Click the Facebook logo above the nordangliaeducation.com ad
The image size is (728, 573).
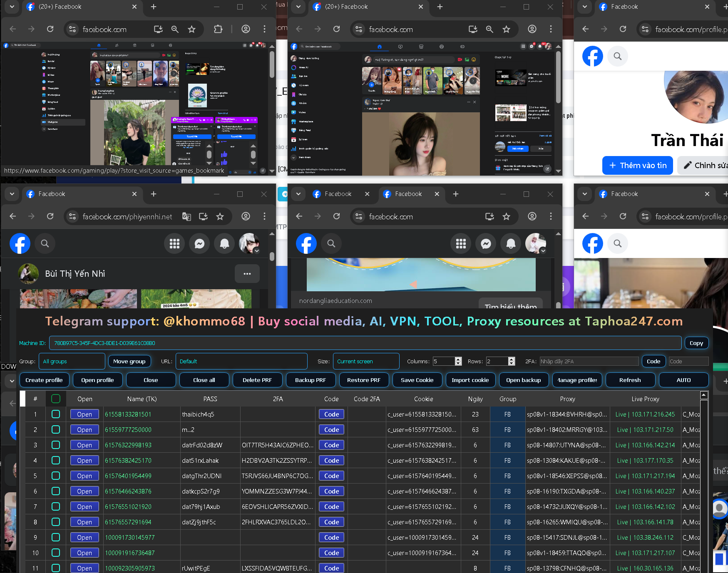(x=306, y=244)
